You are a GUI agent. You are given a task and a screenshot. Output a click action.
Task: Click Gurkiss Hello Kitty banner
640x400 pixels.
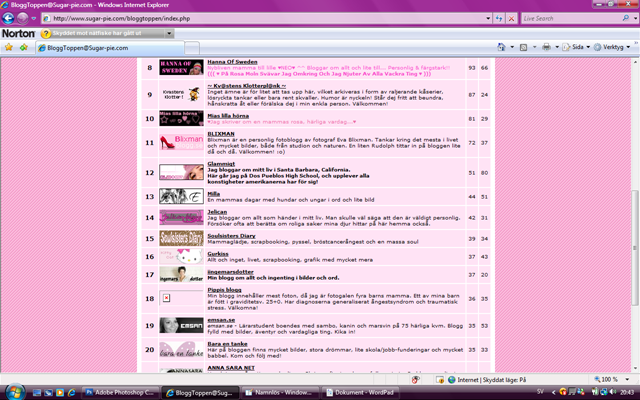[181, 256]
